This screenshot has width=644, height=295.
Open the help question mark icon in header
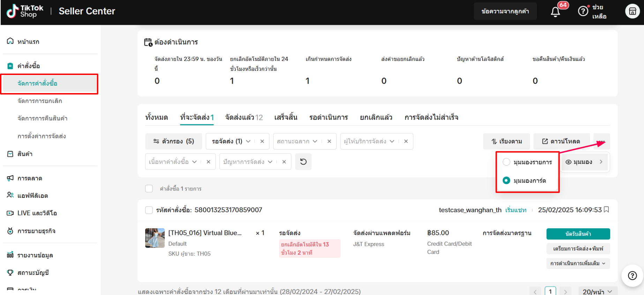coord(583,11)
